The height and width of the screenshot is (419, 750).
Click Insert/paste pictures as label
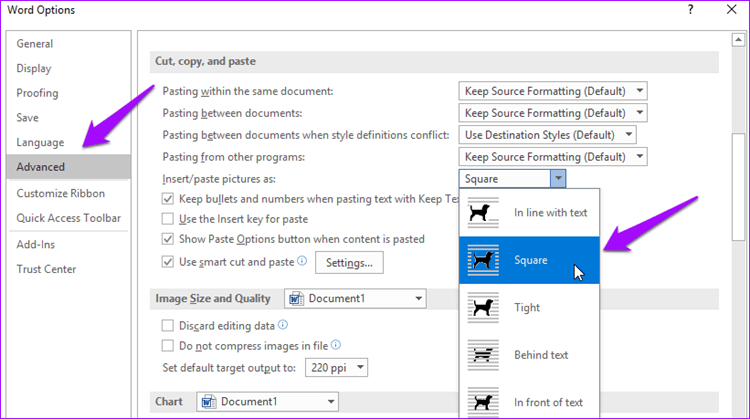point(219,179)
